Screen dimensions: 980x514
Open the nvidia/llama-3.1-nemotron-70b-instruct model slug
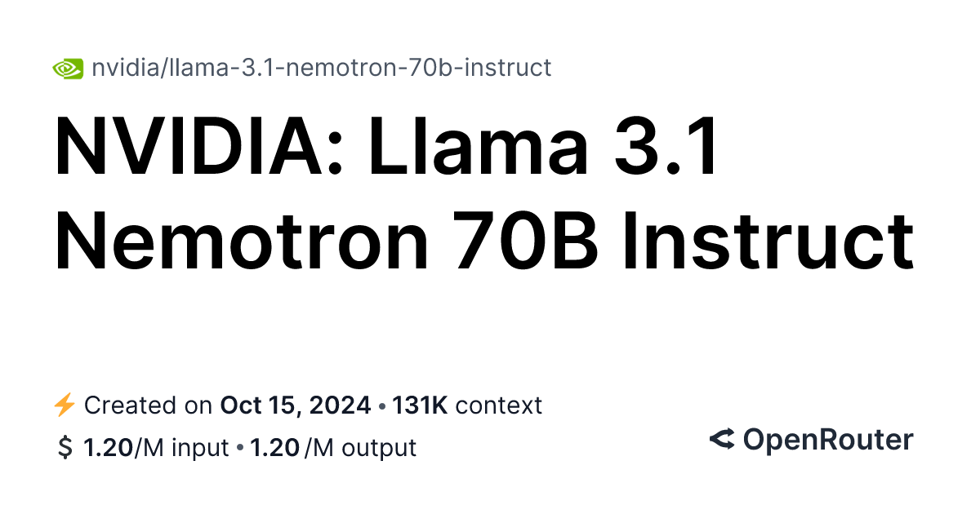(322, 68)
